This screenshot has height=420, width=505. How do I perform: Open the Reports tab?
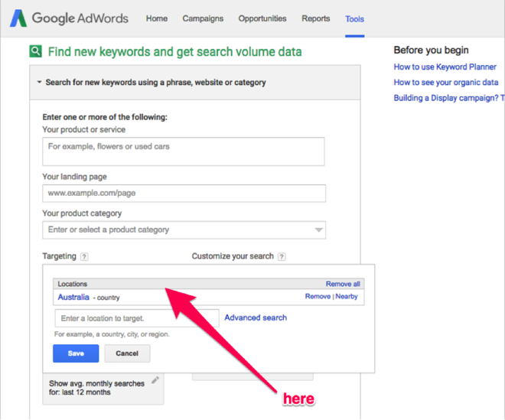pyautogui.click(x=315, y=18)
